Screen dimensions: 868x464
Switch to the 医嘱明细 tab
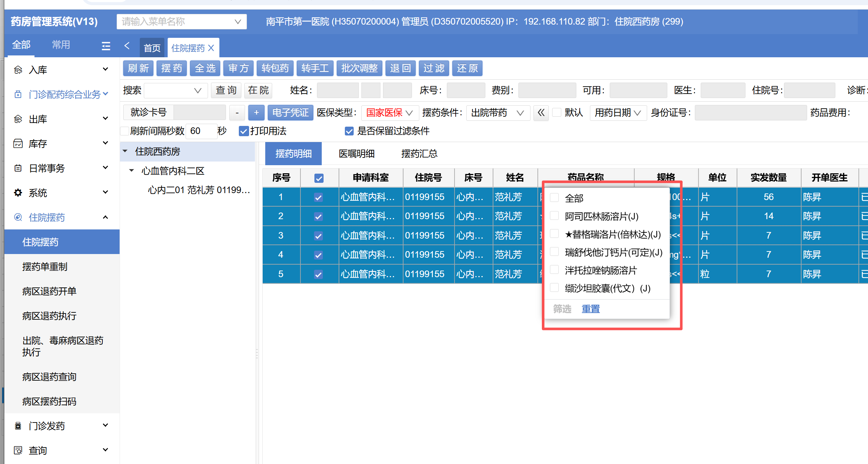pos(356,153)
